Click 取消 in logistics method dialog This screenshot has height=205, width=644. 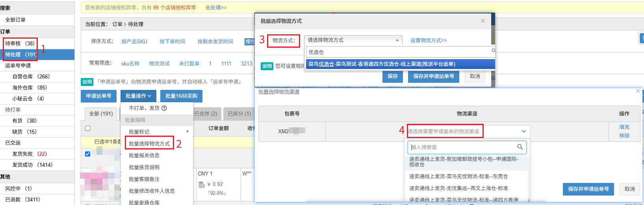[475, 76]
